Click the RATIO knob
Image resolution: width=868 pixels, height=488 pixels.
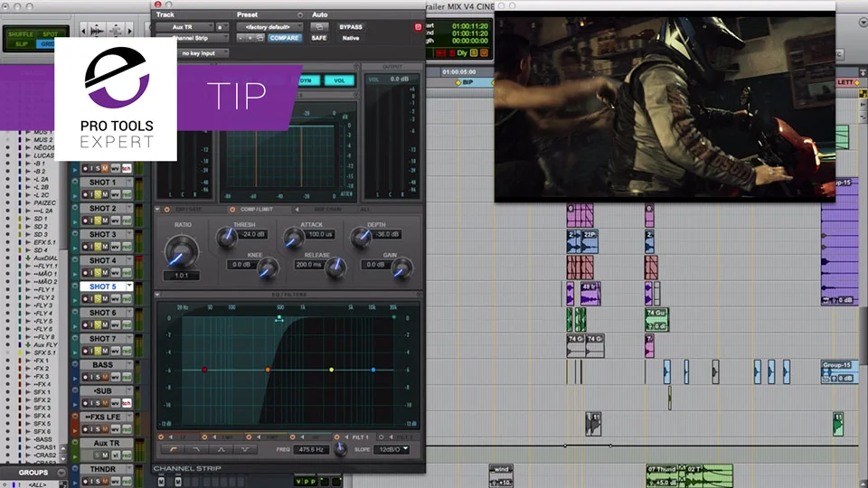[181, 251]
